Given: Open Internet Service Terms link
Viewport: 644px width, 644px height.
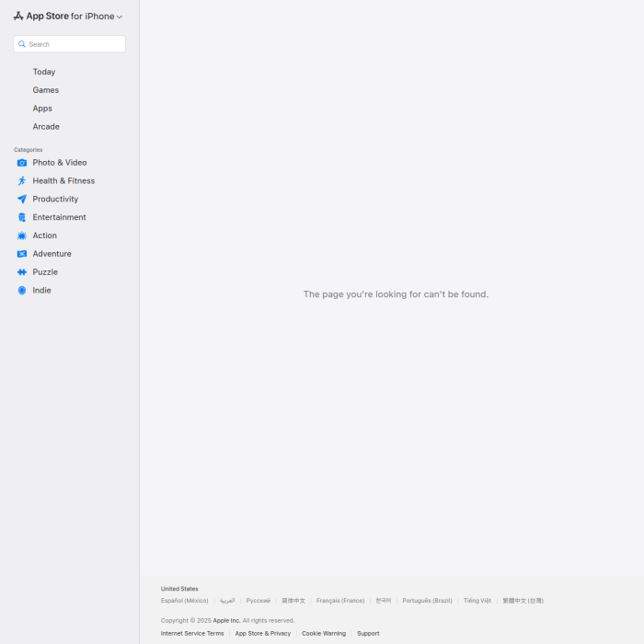Looking at the screenshot, I should (192, 633).
